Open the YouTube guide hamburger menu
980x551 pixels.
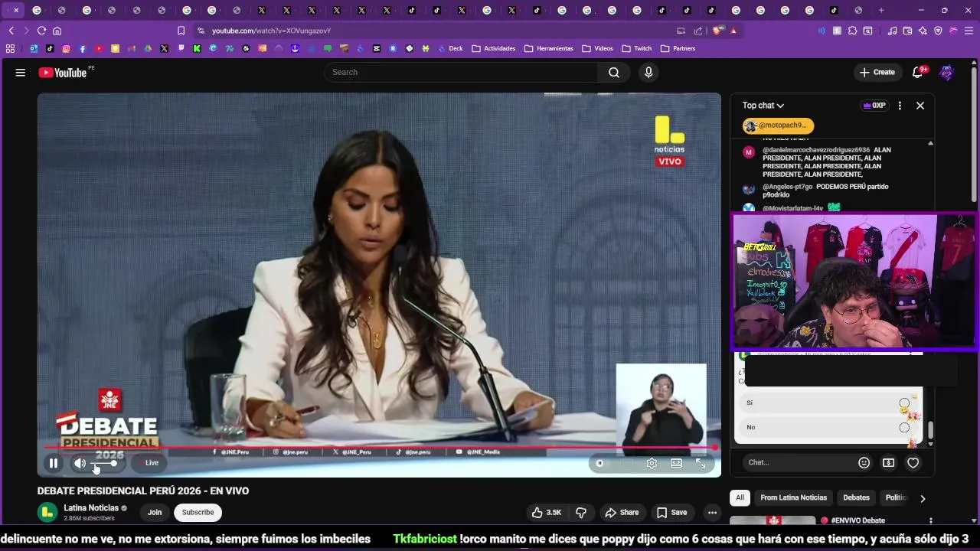(x=20, y=73)
